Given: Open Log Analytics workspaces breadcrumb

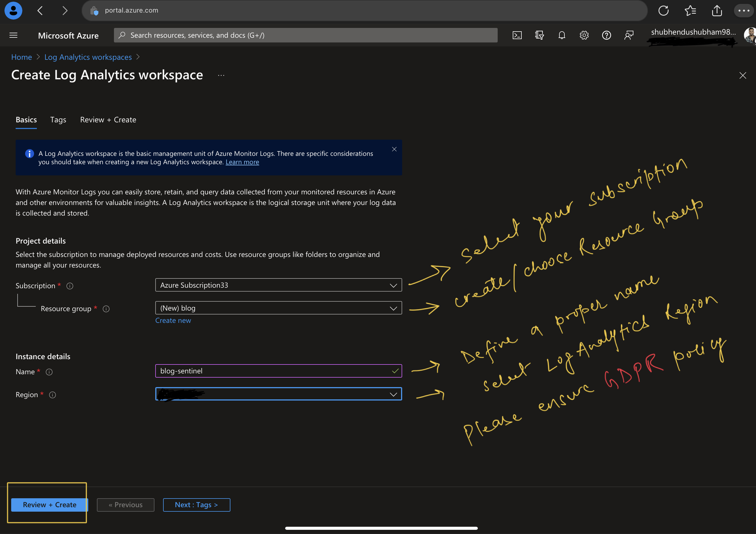Looking at the screenshot, I should point(88,57).
